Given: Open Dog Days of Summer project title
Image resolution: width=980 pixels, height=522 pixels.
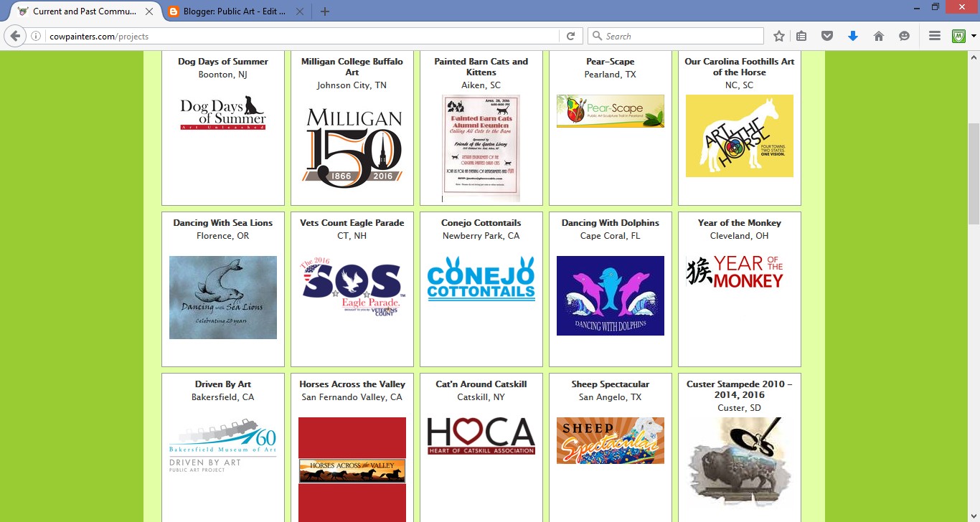Looking at the screenshot, I should coord(223,62).
